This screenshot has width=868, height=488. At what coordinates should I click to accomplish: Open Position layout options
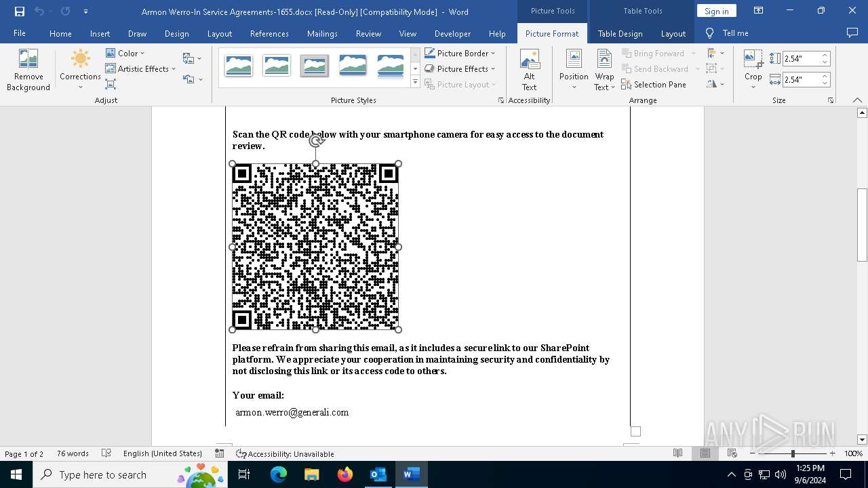pyautogui.click(x=574, y=70)
